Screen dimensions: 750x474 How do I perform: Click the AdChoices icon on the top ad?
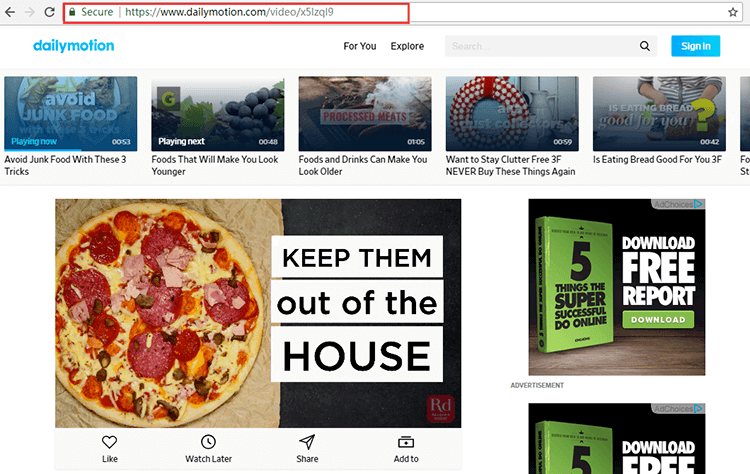click(x=699, y=204)
